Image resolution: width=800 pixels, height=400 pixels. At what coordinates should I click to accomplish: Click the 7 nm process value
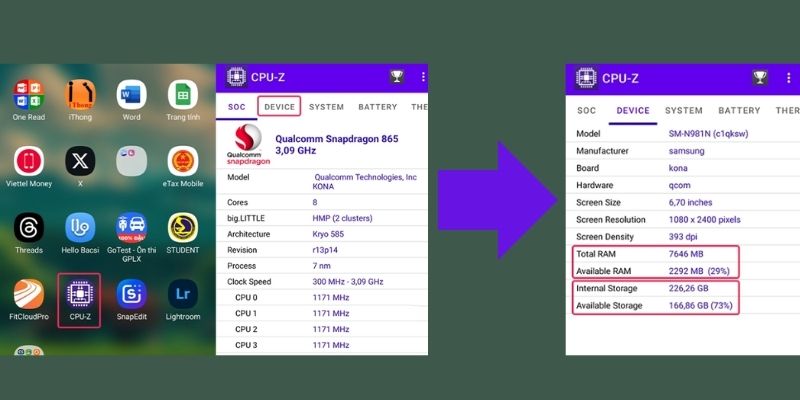point(321,266)
